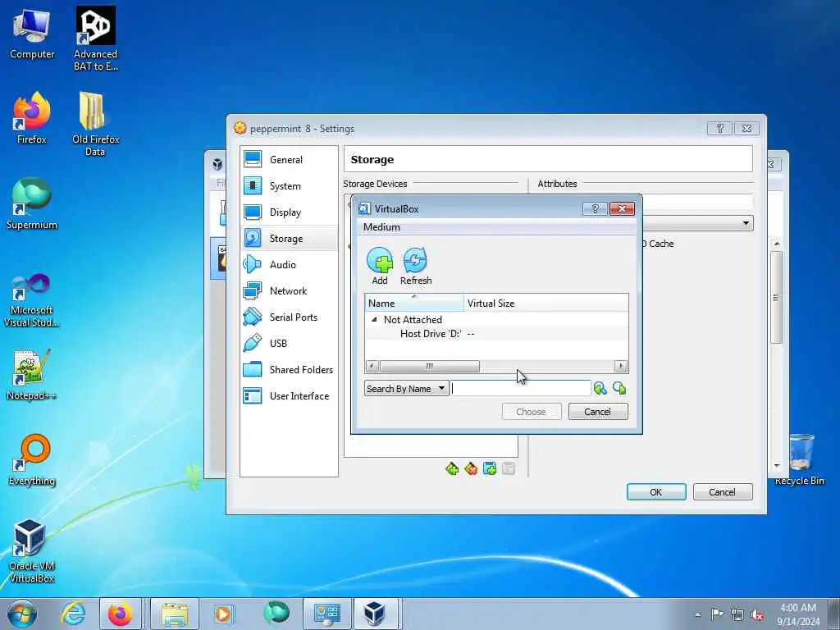Click the media list horizontal scrollbar thumb
This screenshot has height=630, width=840.
(x=429, y=367)
